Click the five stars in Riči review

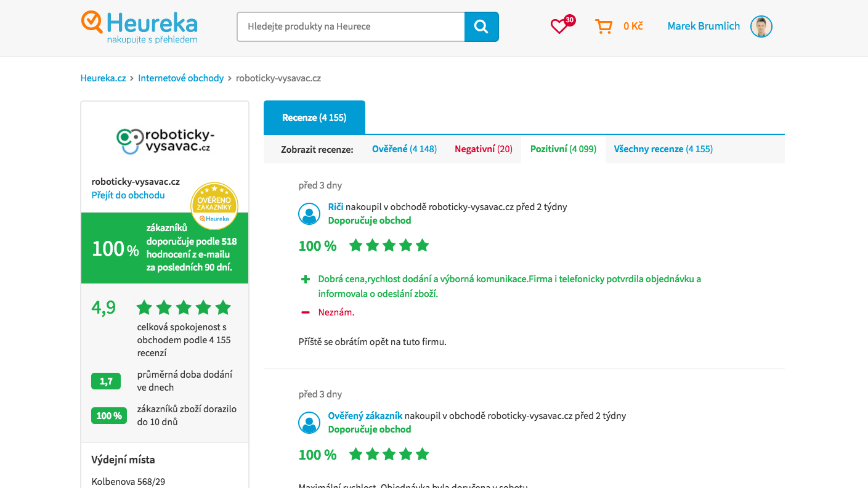(x=389, y=246)
